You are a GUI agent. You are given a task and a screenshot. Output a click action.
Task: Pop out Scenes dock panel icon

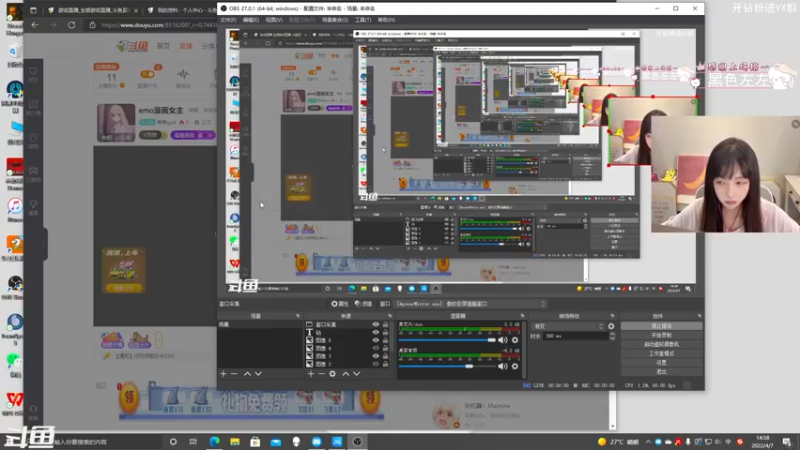pos(298,316)
